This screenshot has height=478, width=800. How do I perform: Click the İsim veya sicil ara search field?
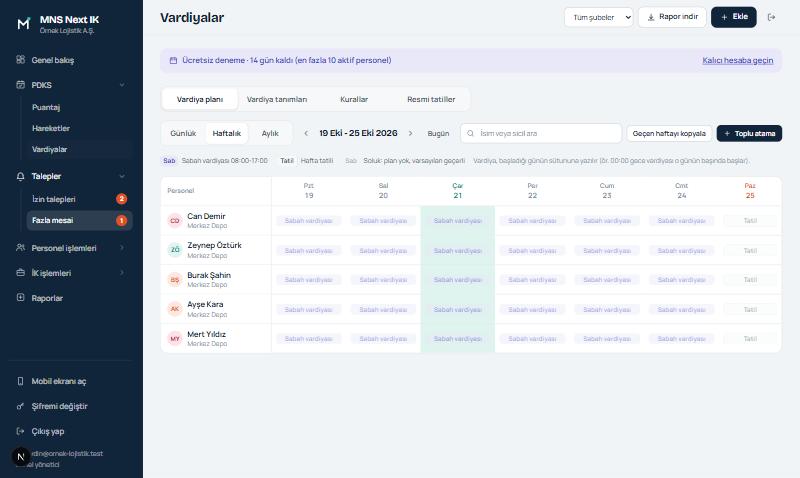[x=541, y=133]
